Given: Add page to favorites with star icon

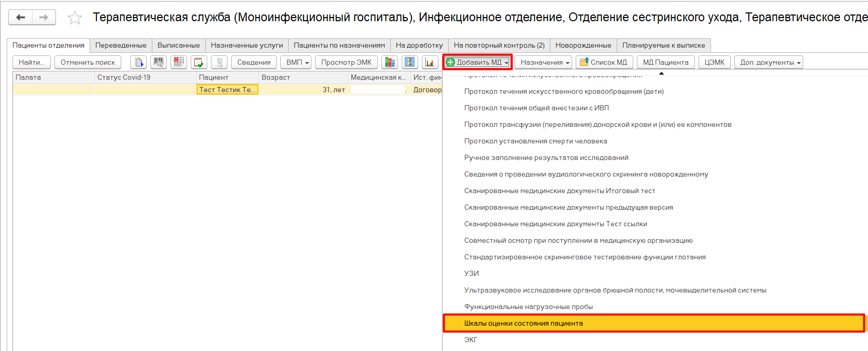Looking at the screenshot, I should pyautogui.click(x=75, y=18).
